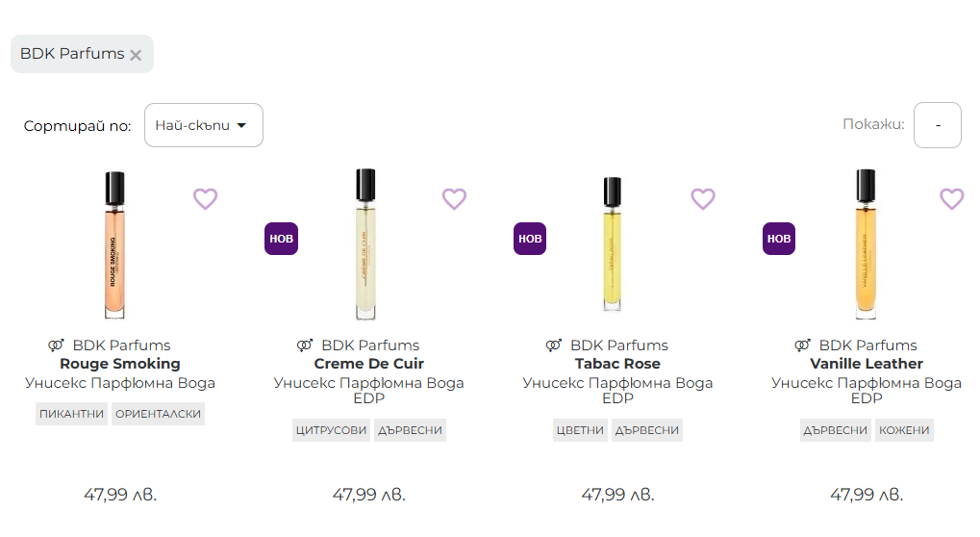The image size is (980, 537).
Task: Favorite the Creme De Cuir perfume
Action: pos(454,199)
